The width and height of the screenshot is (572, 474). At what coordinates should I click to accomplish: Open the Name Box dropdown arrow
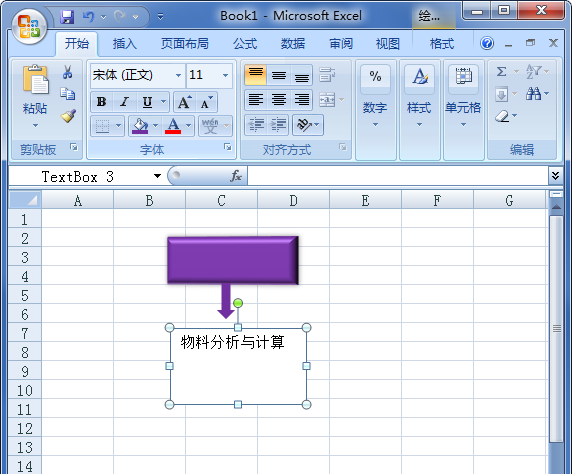(x=157, y=176)
